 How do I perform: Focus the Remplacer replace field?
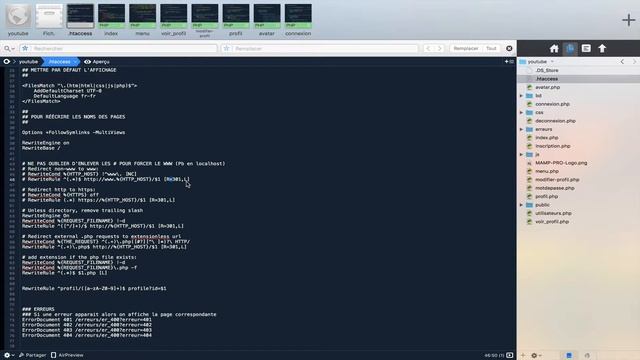320,48
